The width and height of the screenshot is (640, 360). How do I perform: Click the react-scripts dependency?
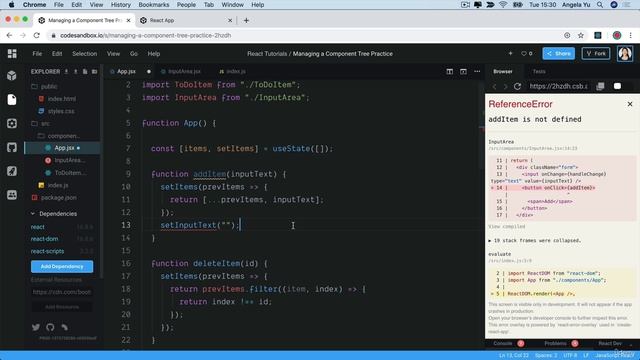point(47,251)
